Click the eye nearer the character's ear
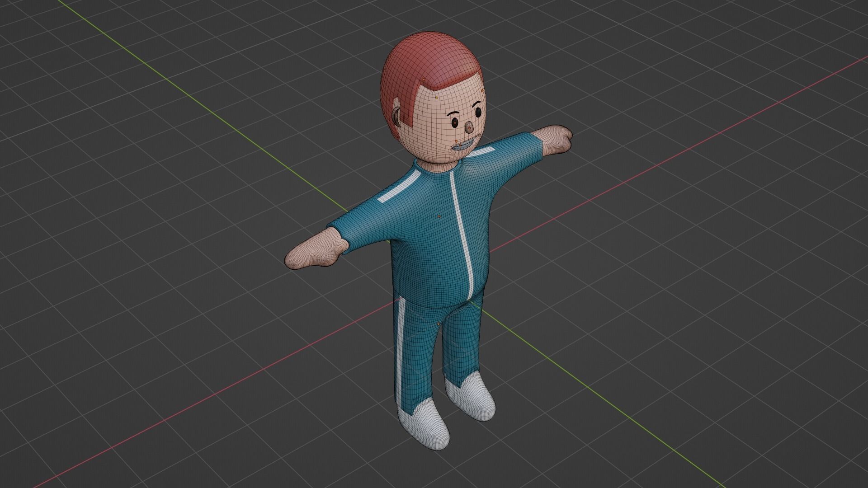868x488 pixels. click(x=454, y=123)
